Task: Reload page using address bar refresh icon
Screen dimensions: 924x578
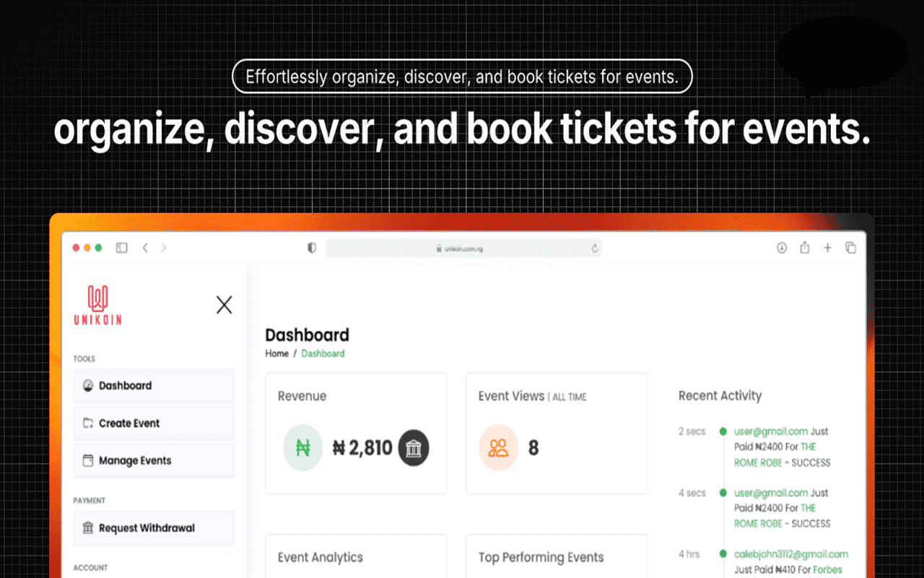Action: [x=594, y=249]
